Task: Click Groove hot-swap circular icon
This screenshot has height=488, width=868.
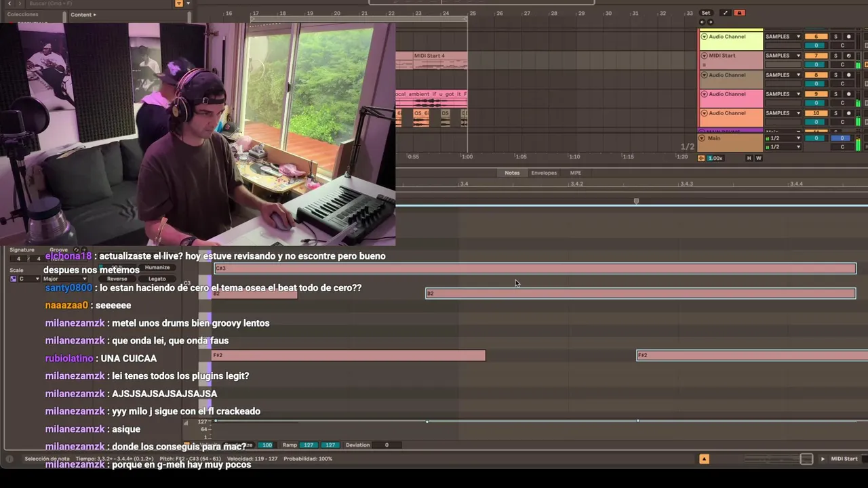Action: [x=76, y=250]
